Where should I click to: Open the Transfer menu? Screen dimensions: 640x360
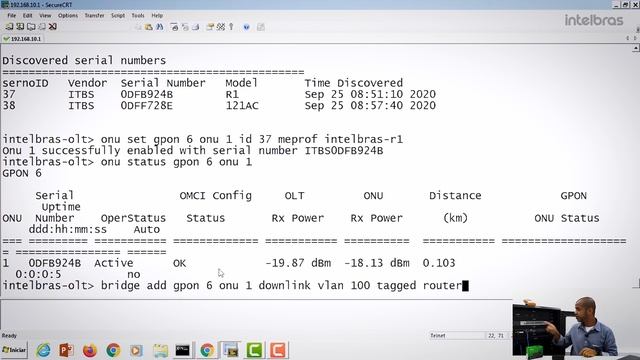coord(94,16)
